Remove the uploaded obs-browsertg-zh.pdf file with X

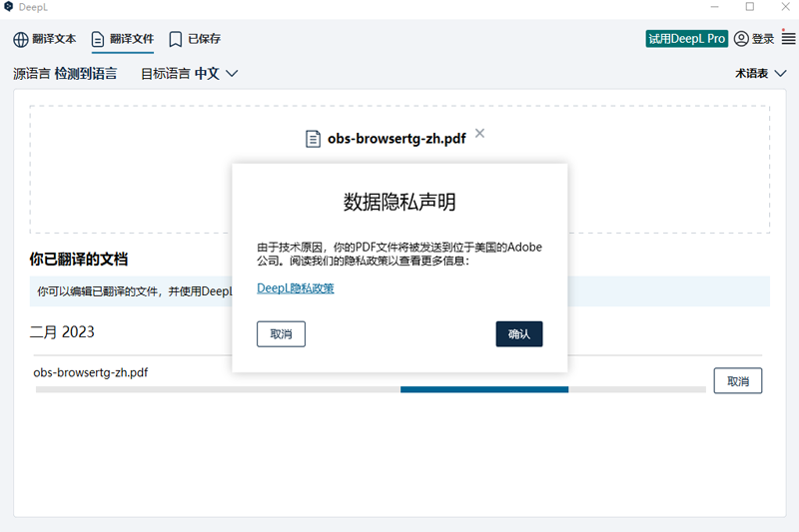pyautogui.click(x=479, y=133)
